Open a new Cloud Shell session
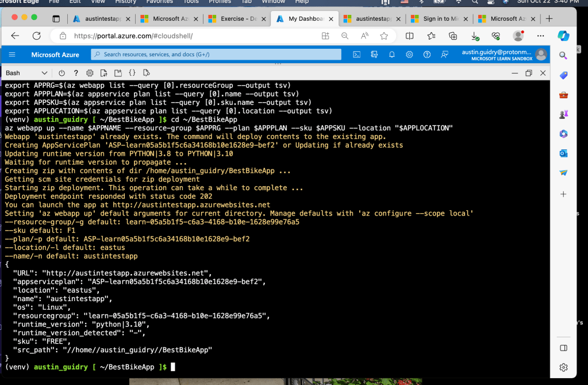 (x=118, y=73)
